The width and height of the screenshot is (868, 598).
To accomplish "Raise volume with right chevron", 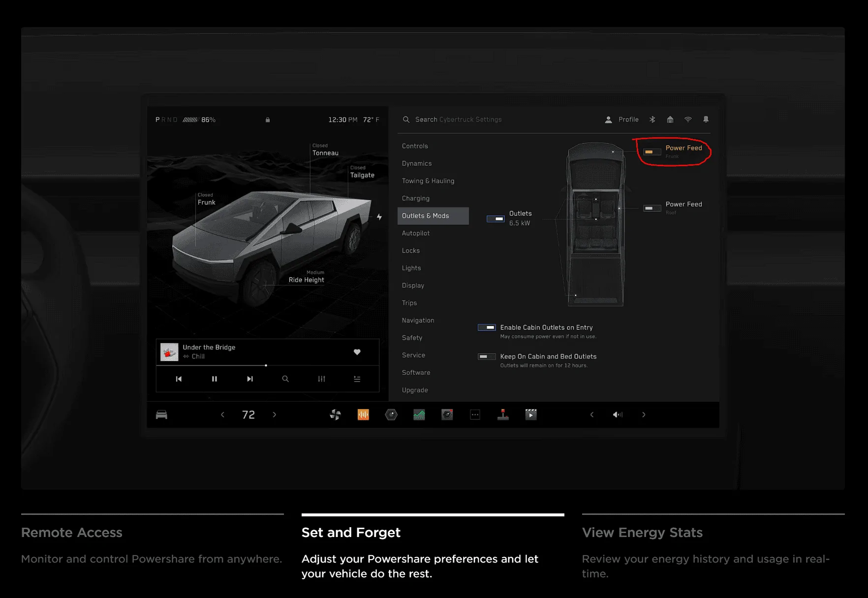I will tap(644, 415).
